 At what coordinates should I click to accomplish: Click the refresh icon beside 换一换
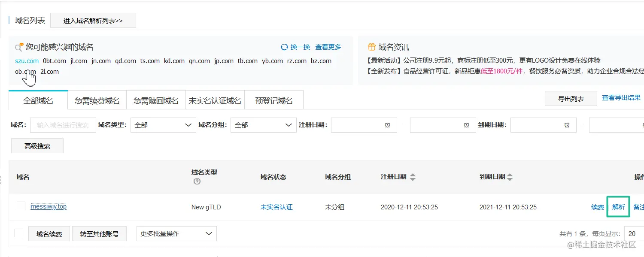click(x=284, y=47)
